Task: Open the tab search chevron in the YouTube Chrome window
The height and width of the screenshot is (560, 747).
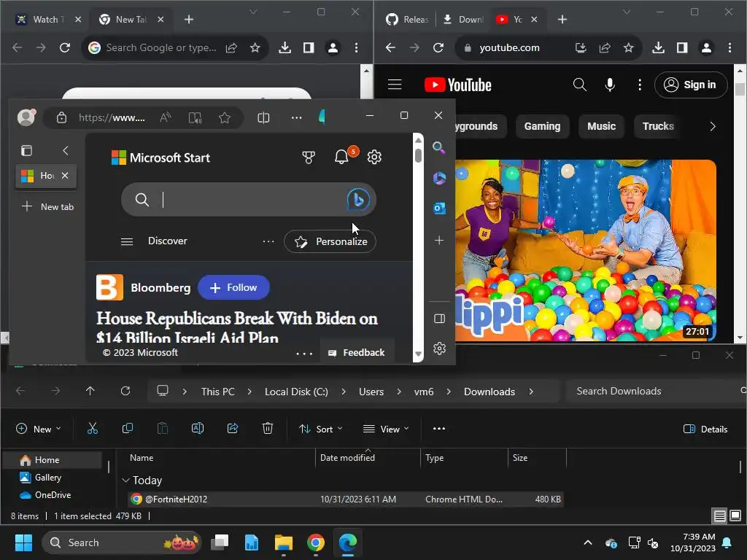Action: 627,12
